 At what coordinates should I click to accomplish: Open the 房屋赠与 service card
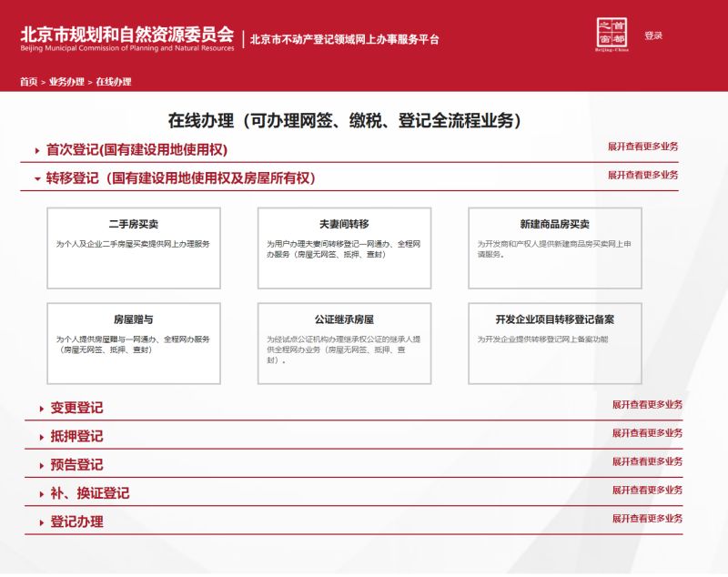tap(134, 343)
